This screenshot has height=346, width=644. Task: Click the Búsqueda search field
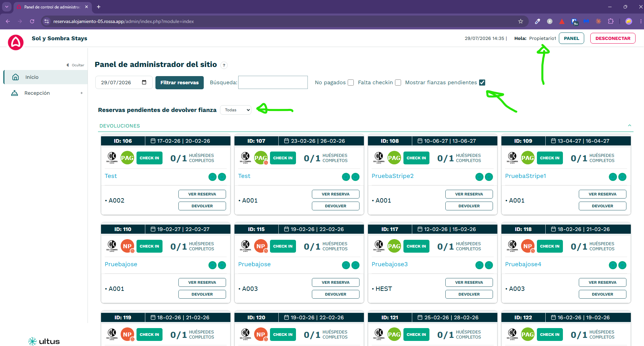(x=273, y=83)
